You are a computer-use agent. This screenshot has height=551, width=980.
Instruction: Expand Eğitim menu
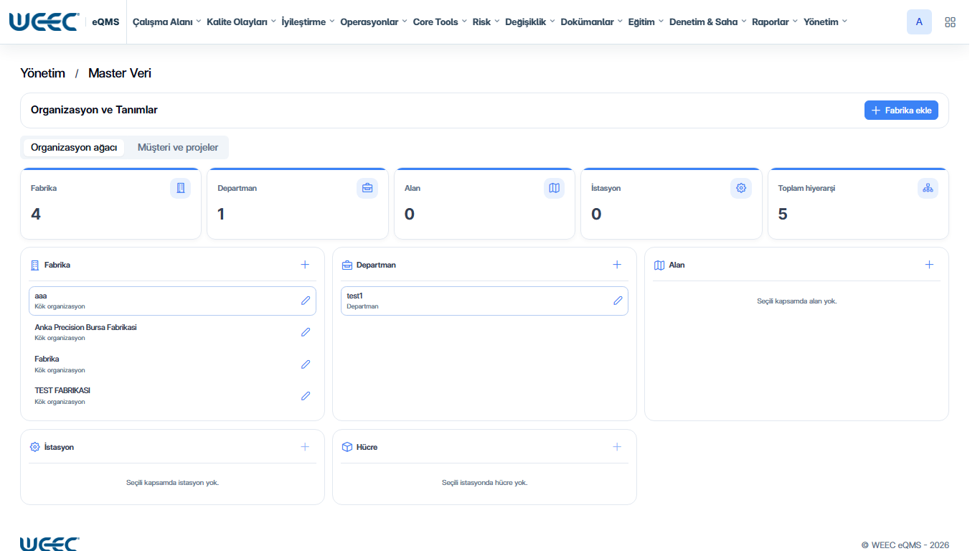pyautogui.click(x=646, y=22)
